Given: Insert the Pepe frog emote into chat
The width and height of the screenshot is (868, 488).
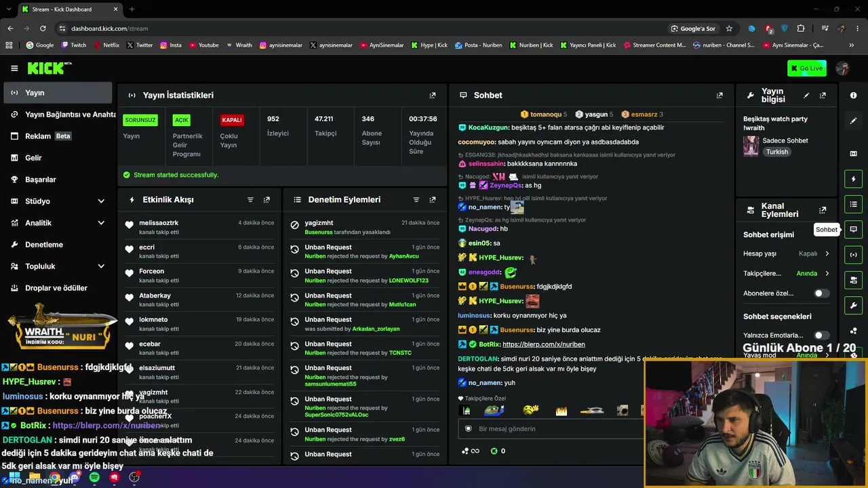Looking at the screenshot, I should pos(494,410).
